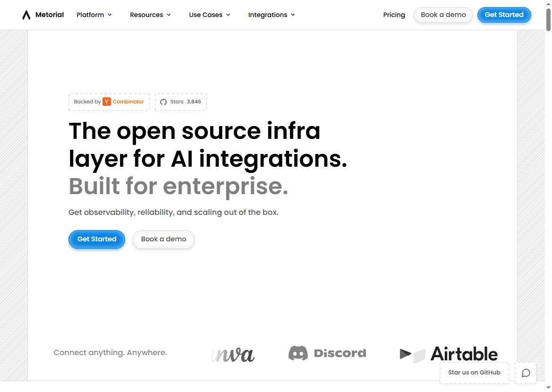552x392 pixels.
Task: Click Star us on GitHub
Action: click(474, 373)
